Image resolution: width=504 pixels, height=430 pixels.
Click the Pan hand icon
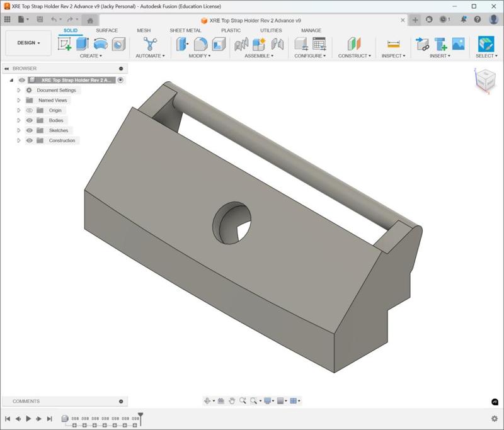[x=232, y=401]
